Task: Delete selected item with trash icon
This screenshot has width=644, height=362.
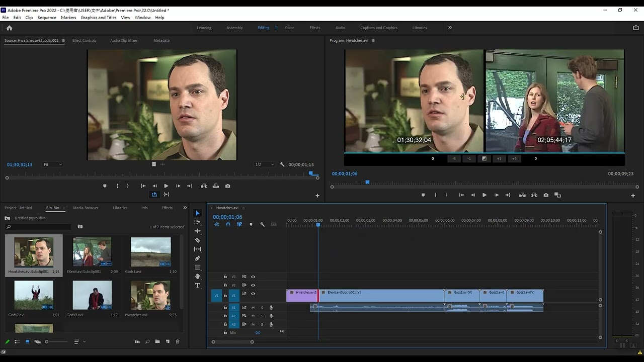Action: (x=177, y=342)
